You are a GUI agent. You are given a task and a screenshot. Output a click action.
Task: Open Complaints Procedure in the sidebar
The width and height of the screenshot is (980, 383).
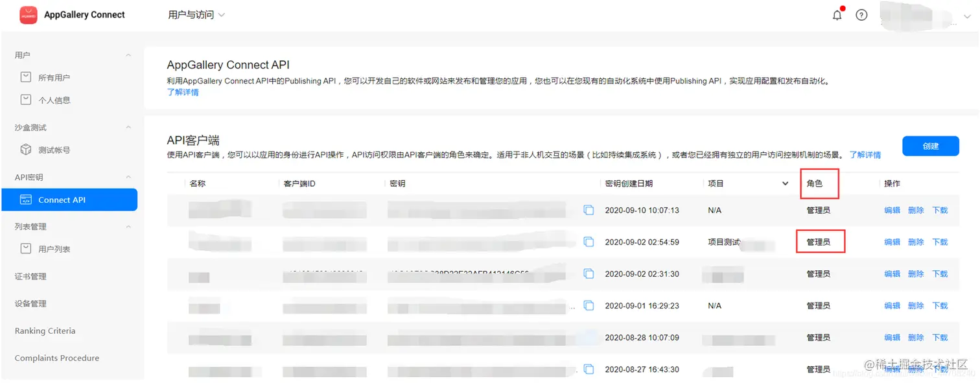click(57, 358)
